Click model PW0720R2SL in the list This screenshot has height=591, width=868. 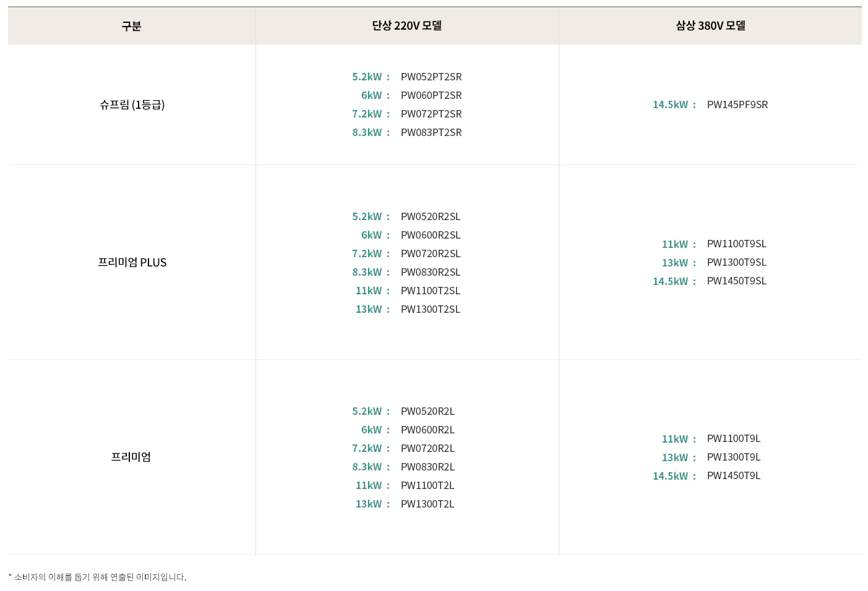pyautogui.click(x=430, y=253)
